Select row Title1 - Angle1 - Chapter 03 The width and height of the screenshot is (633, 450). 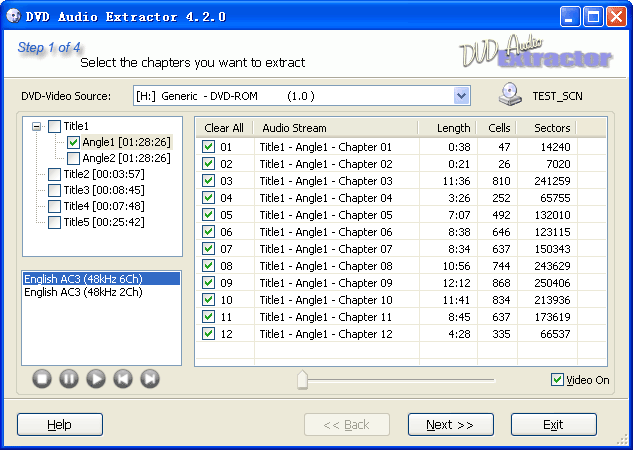401,181
